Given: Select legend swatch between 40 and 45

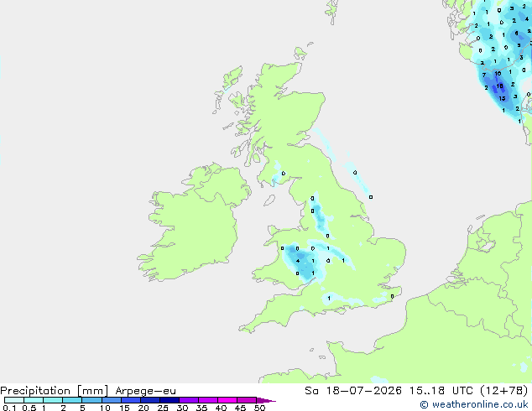Looking at the screenshot, I should (227, 400).
